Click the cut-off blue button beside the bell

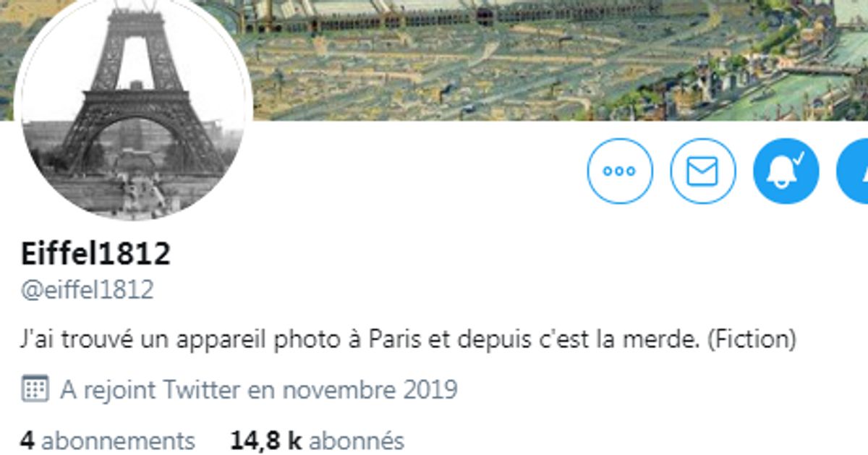click(x=853, y=171)
